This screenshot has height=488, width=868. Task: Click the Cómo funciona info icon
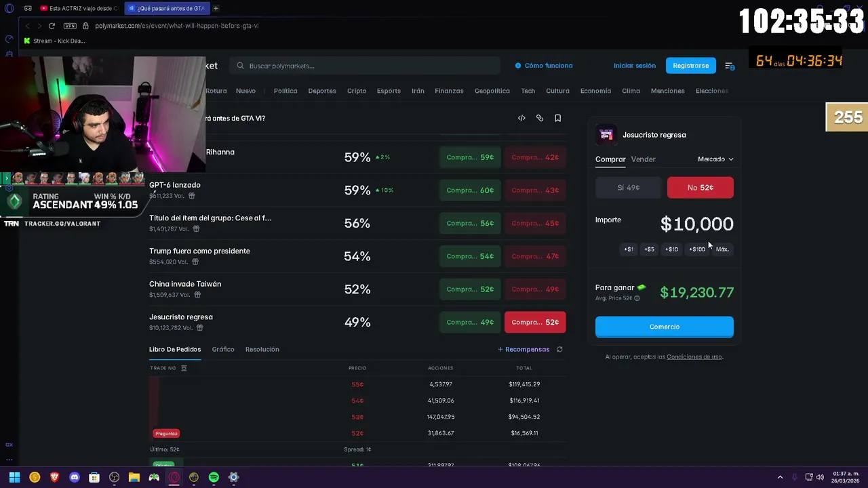(518, 66)
